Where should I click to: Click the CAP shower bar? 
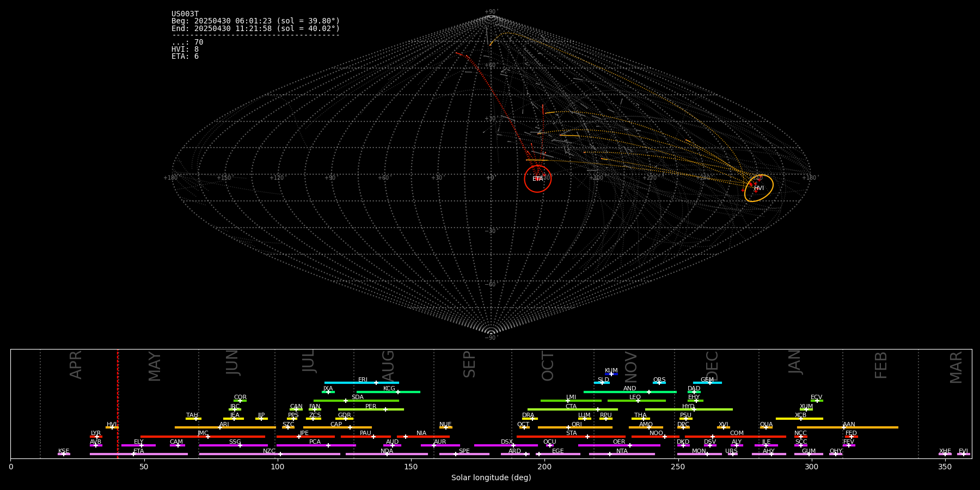338,427
